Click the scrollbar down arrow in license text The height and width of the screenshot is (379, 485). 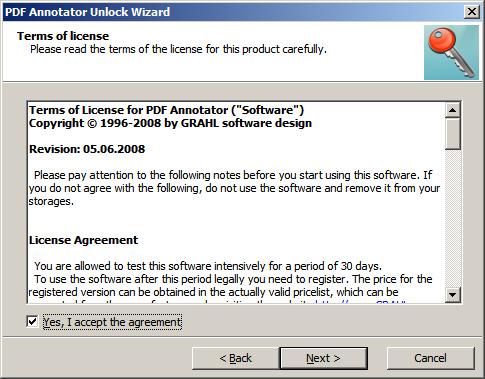pos(453,295)
